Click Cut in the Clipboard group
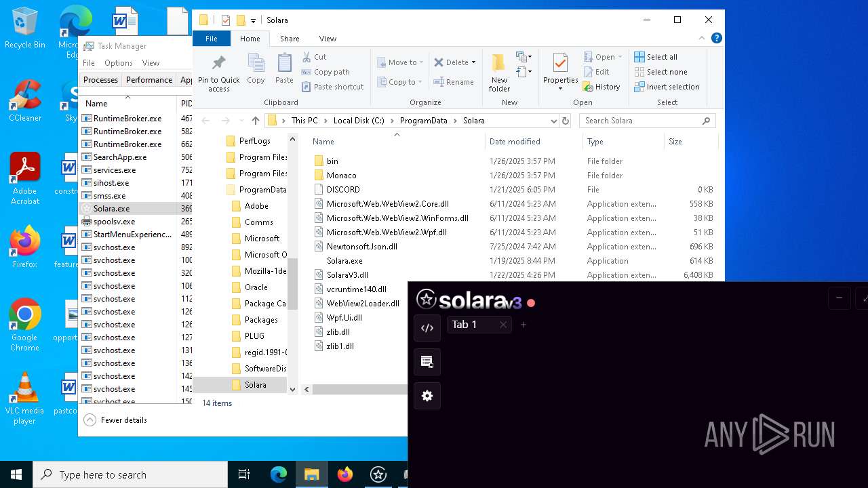Image resolution: width=868 pixels, height=488 pixels. click(314, 57)
